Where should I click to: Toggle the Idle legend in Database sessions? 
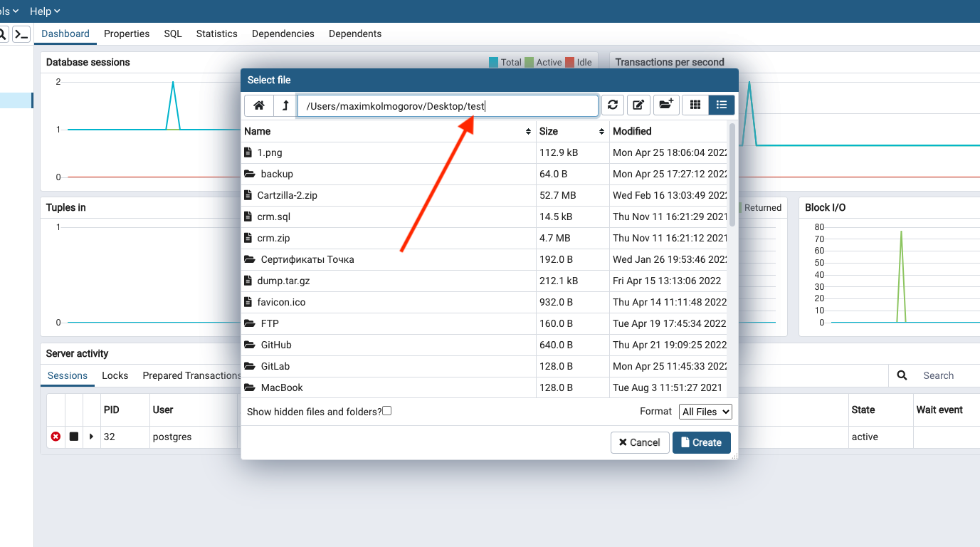coord(578,62)
